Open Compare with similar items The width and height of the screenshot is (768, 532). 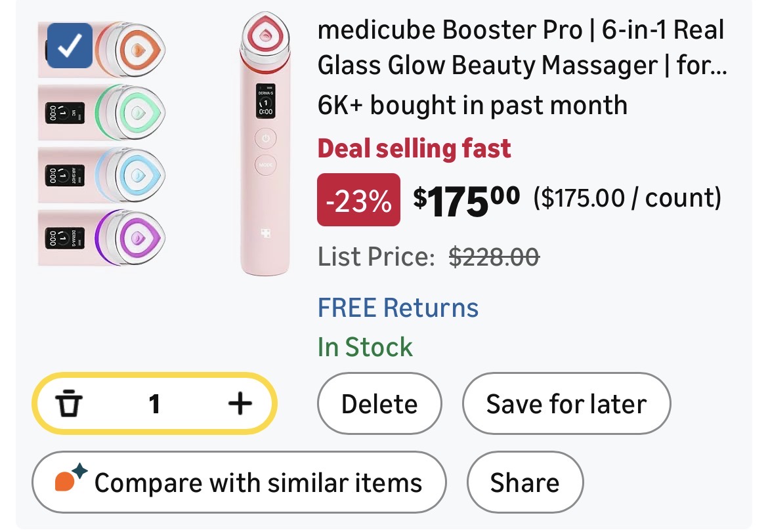tap(239, 482)
